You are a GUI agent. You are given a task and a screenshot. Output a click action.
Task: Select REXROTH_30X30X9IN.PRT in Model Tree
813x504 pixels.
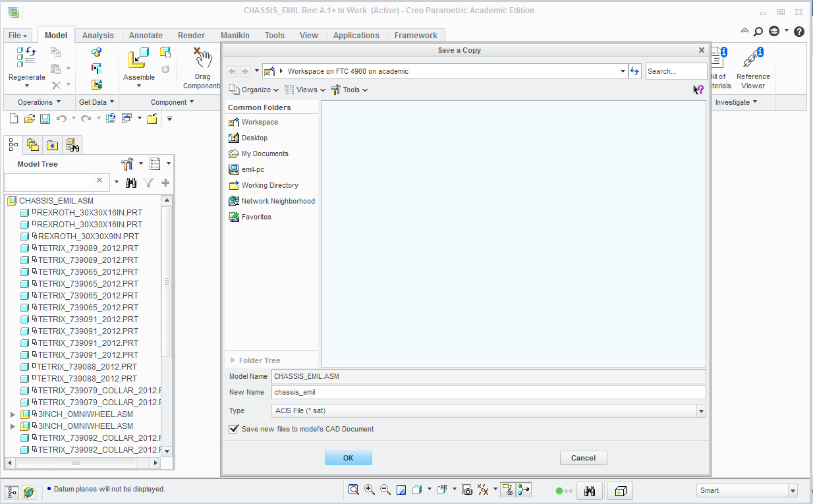coord(80,237)
